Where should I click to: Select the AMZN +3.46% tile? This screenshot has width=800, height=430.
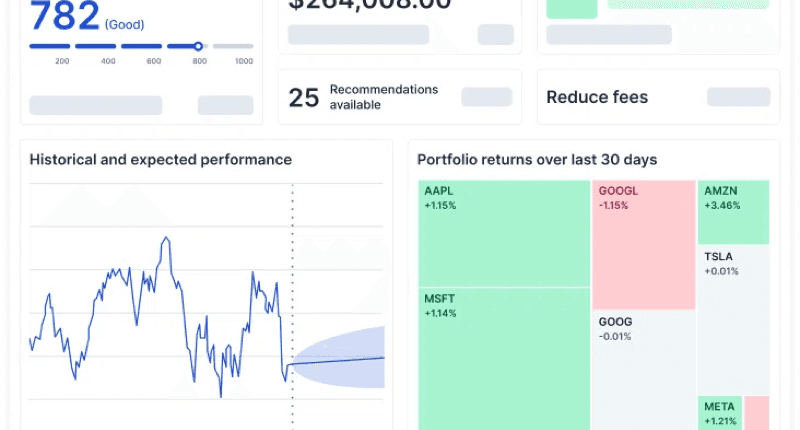coord(733,212)
